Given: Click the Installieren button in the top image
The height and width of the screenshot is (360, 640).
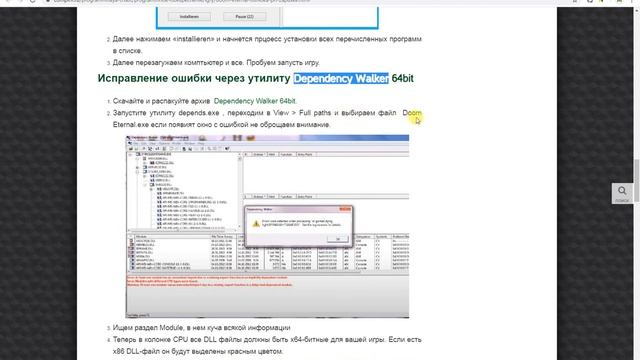Looking at the screenshot, I should [189, 17].
